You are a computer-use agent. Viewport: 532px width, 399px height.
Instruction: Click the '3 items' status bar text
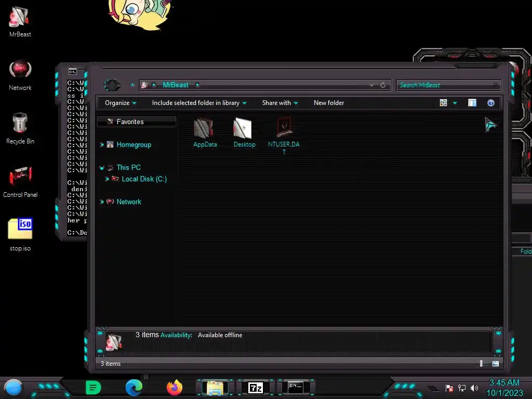click(111, 364)
